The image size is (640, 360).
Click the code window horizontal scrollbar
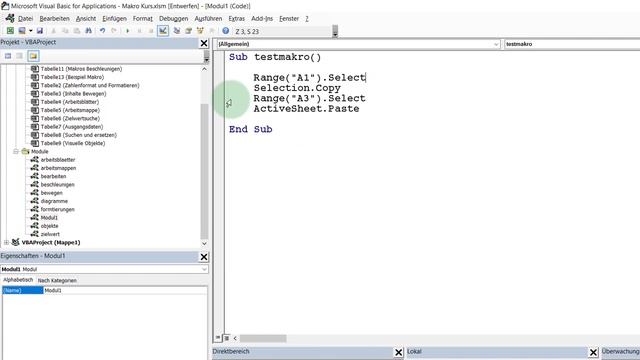[263, 338]
